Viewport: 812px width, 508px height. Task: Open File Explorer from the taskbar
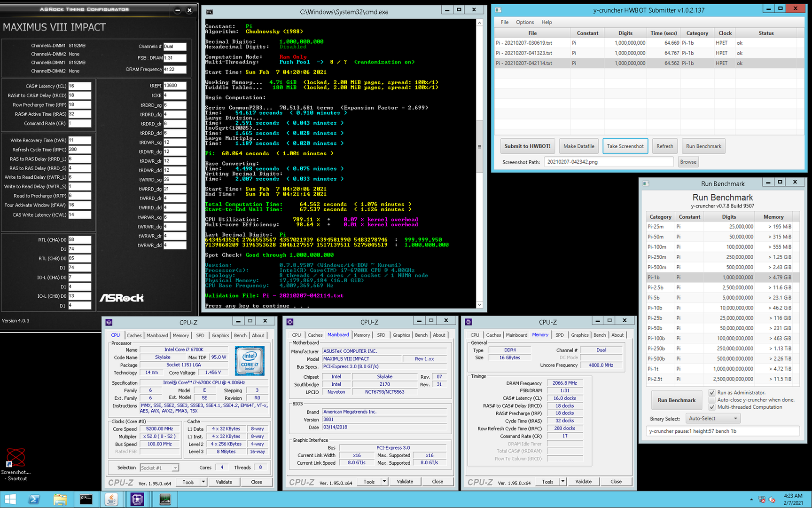pos(60,499)
